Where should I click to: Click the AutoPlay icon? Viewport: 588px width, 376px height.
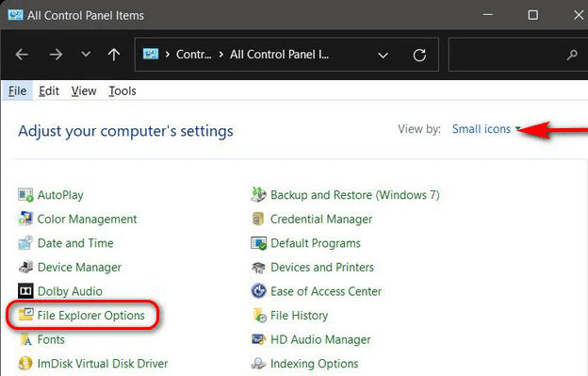coord(25,195)
